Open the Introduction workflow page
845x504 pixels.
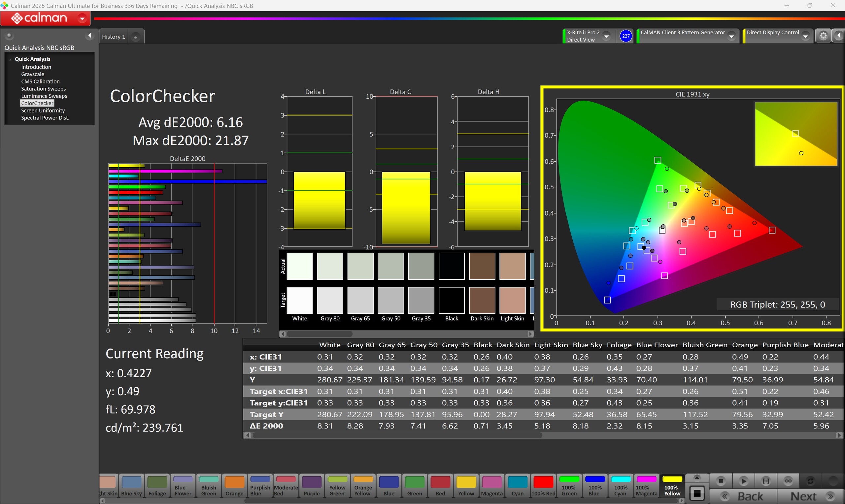click(x=36, y=67)
